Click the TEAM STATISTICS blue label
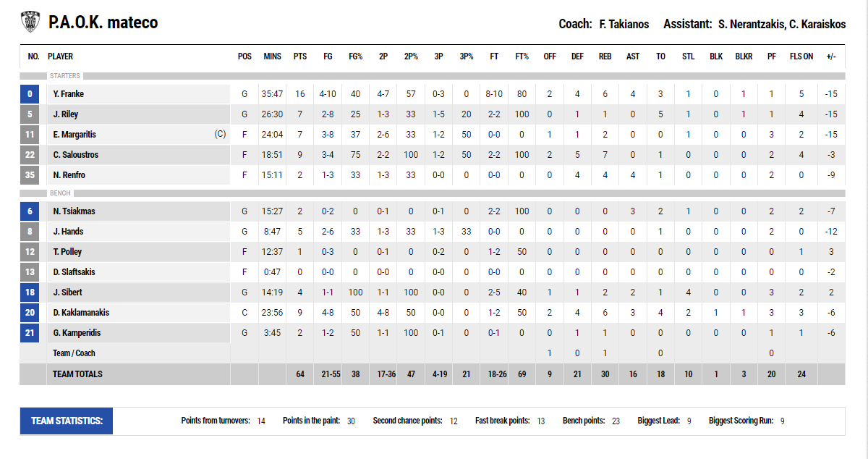Viewport: 868px width, 459px height. (x=67, y=421)
